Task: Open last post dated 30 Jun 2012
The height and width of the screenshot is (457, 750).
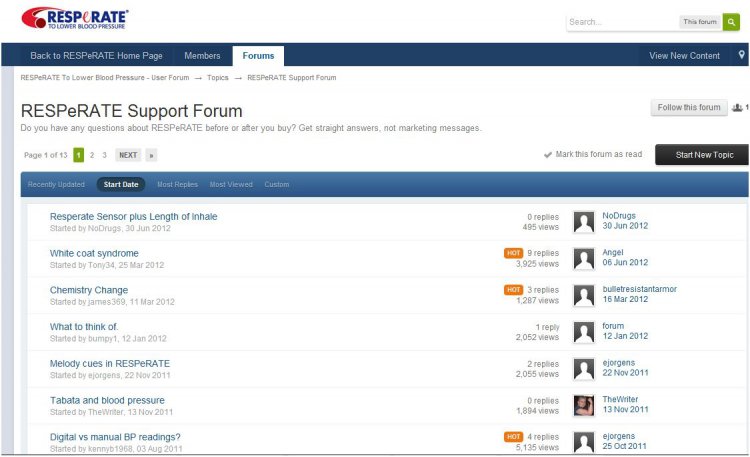Action: pyautogui.click(x=625, y=226)
